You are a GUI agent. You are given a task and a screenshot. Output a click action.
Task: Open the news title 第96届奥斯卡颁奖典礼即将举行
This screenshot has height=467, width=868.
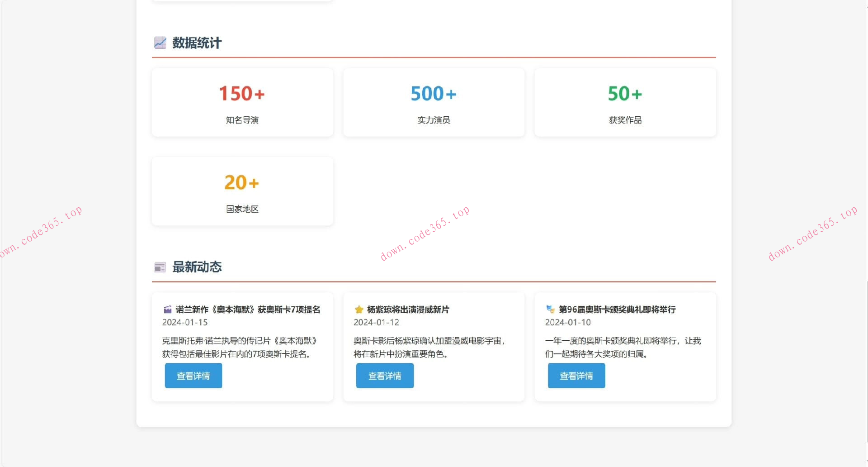pos(617,310)
